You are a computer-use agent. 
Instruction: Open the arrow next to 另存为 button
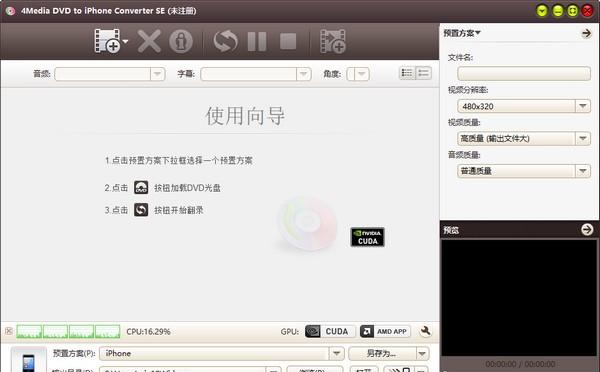[x=422, y=354]
